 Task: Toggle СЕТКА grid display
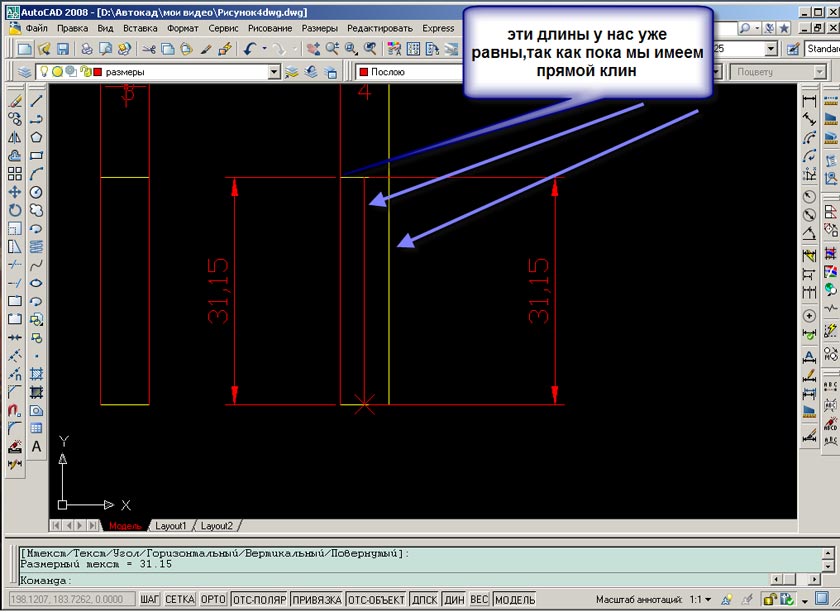click(x=180, y=600)
